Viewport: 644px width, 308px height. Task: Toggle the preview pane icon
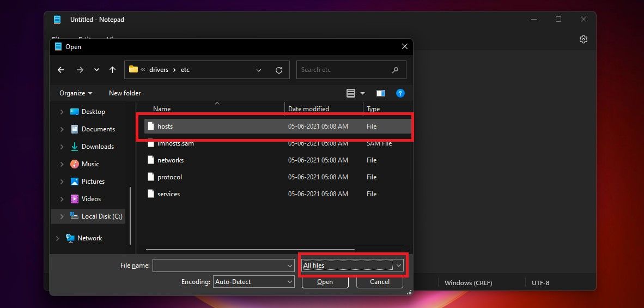pyautogui.click(x=381, y=93)
